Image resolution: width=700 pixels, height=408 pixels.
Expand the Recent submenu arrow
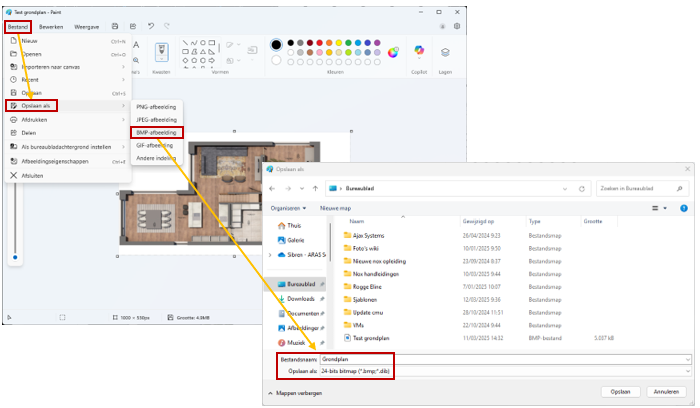(x=124, y=79)
